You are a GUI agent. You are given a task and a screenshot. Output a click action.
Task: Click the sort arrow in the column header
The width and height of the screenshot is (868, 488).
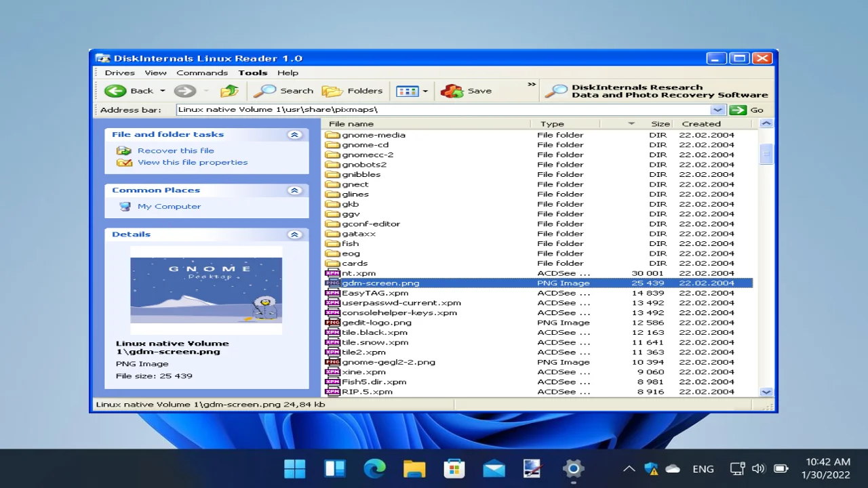coord(631,124)
